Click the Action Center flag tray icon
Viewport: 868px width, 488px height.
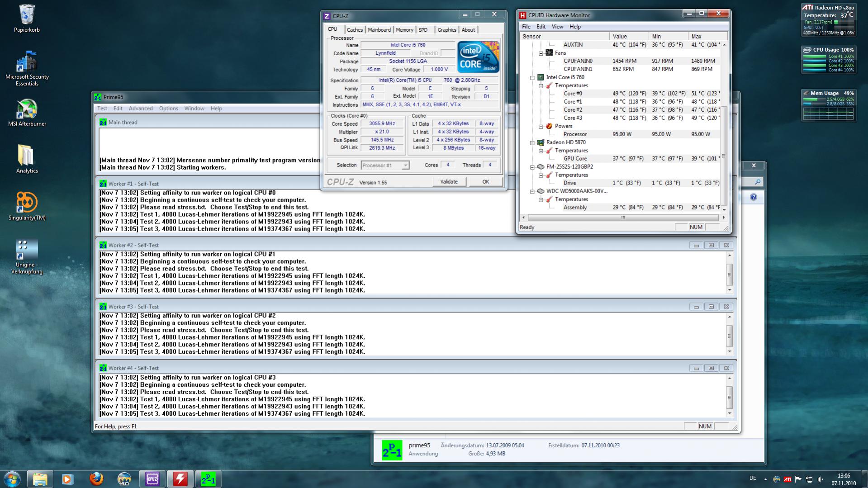(x=798, y=479)
